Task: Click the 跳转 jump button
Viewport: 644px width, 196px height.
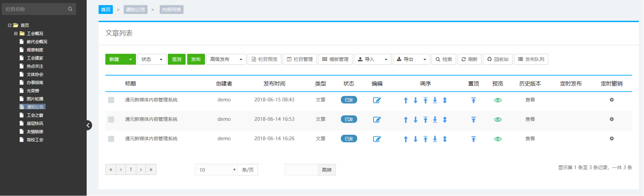Action: coord(327,170)
